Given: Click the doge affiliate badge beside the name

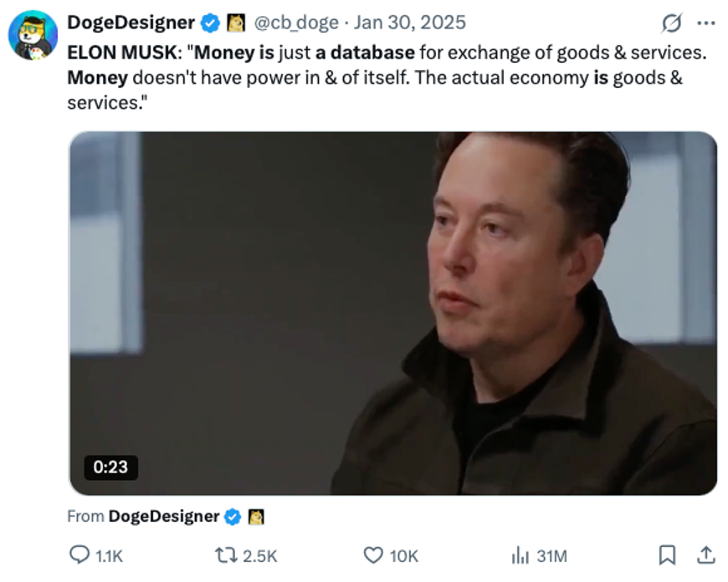Looking at the screenshot, I should [x=236, y=23].
